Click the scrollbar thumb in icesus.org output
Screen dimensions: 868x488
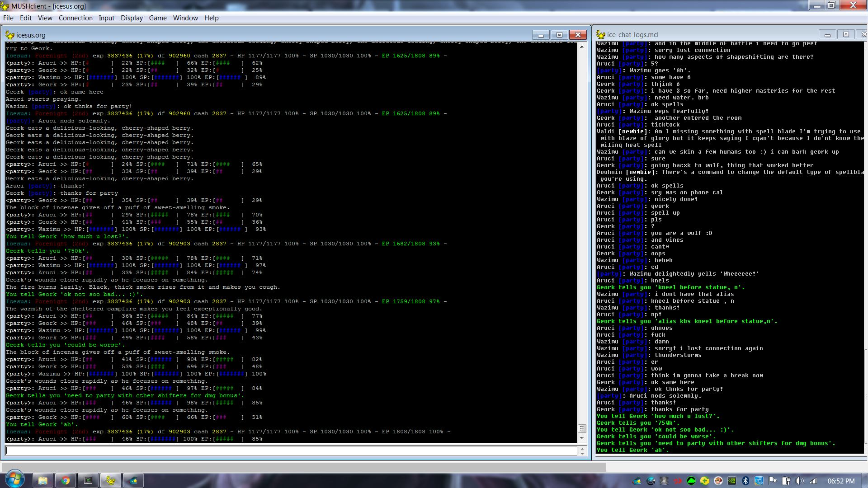582,428
